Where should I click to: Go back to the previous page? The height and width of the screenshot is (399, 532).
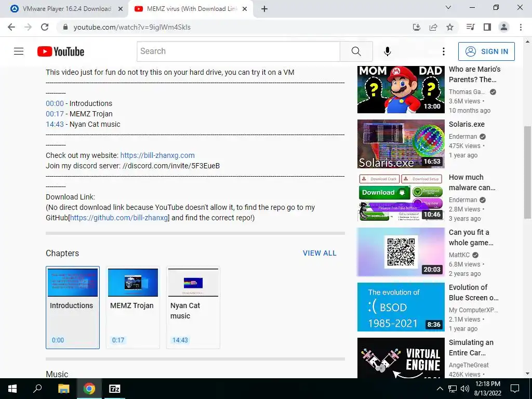[x=11, y=27]
